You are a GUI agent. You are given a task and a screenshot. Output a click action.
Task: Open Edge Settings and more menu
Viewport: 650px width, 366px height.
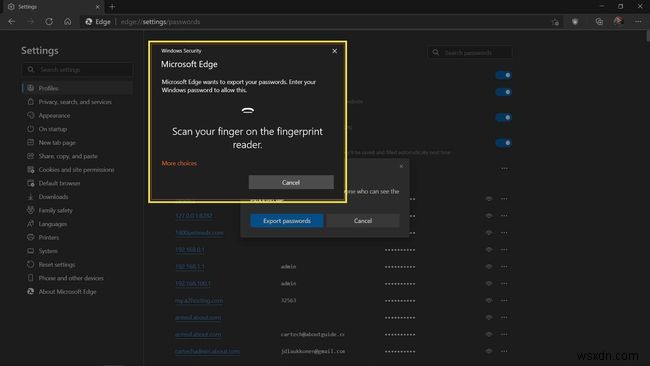click(x=638, y=22)
